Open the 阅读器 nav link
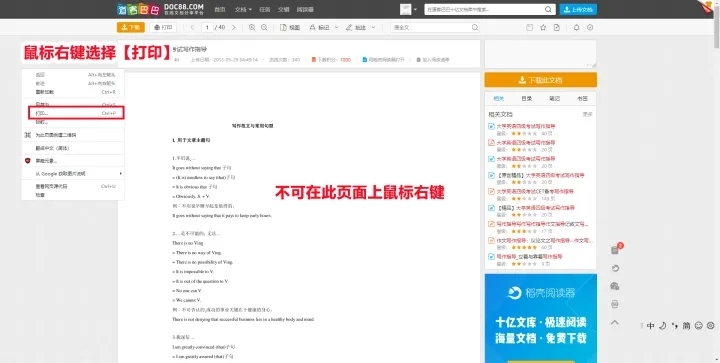The width and height of the screenshot is (720, 363). point(305,9)
